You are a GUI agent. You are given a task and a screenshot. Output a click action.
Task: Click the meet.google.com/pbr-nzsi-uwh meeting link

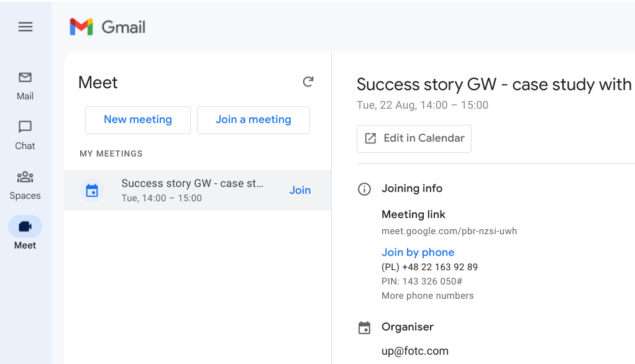(x=449, y=231)
